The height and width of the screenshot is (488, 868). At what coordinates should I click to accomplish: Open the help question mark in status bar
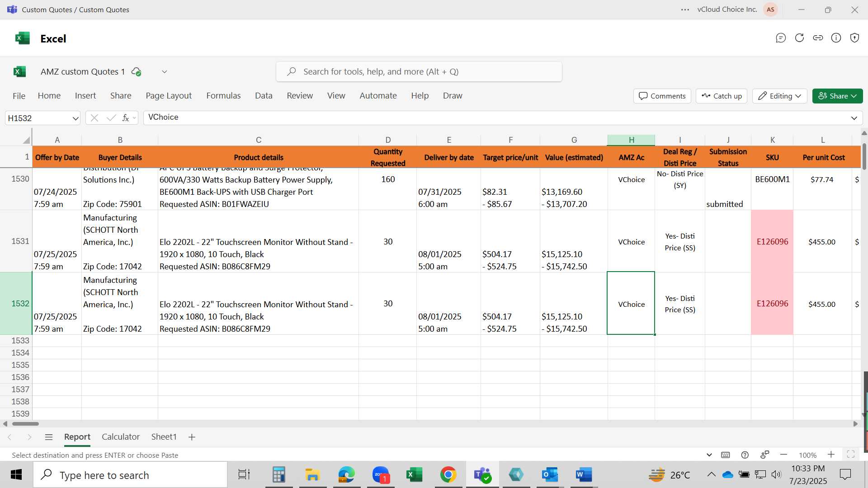(745, 455)
